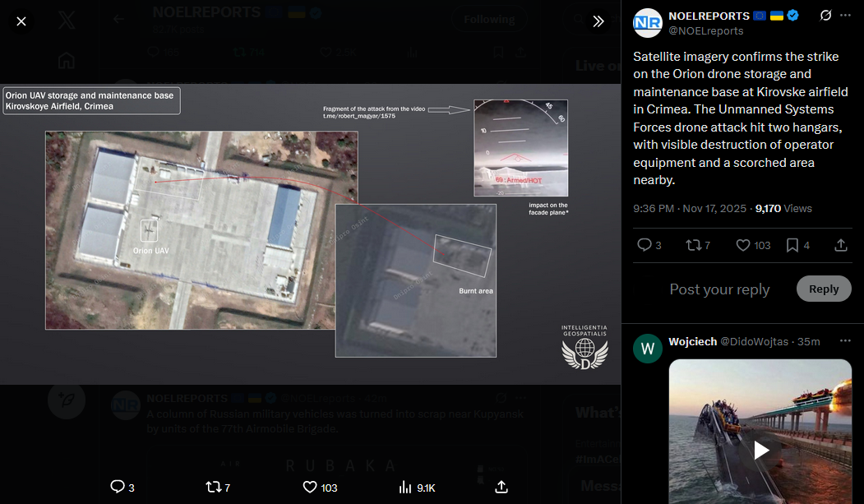Image resolution: width=864 pixels, height=504 pixels.
Task: Open the more menu on Wojciech's reply
Action: pos(845,341)
